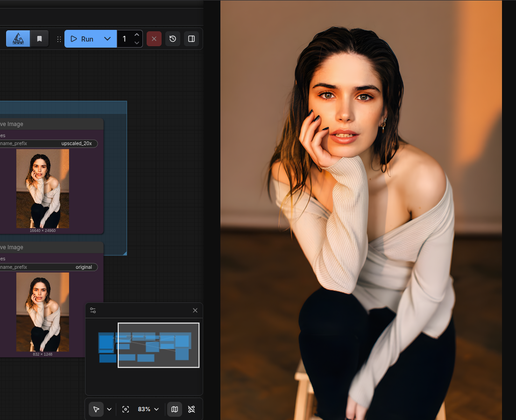Click the large portrait preview image
Screen dimensions: 516x420
(x=361, y=210)
